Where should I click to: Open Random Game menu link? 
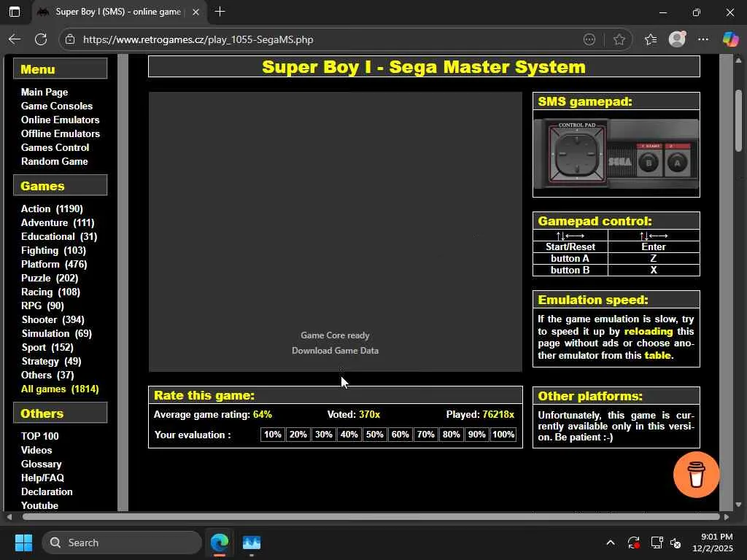(x=54, y=161)
